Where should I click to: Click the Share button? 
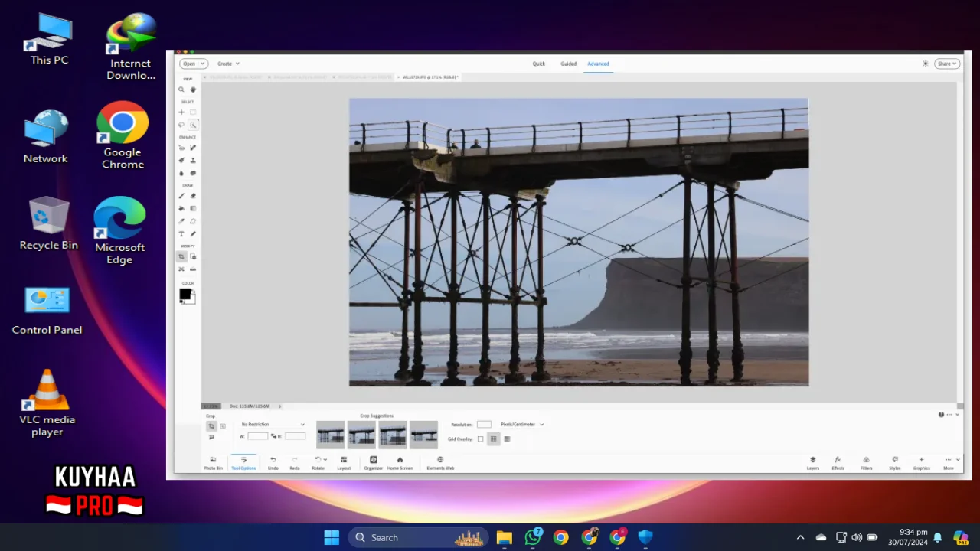947,64
